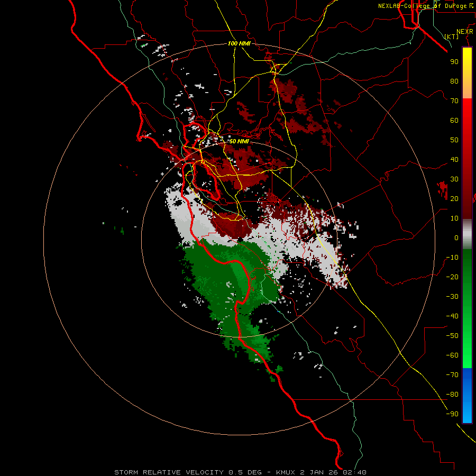
Task: Select the "KMUX" station identifier in the caption
Action: (287, 472)
